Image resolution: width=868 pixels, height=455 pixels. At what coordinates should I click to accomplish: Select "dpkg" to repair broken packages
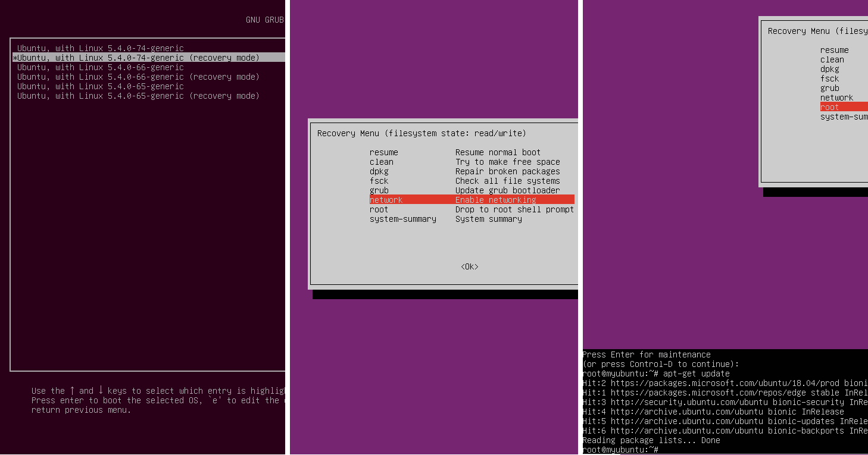tap(379, 171)
